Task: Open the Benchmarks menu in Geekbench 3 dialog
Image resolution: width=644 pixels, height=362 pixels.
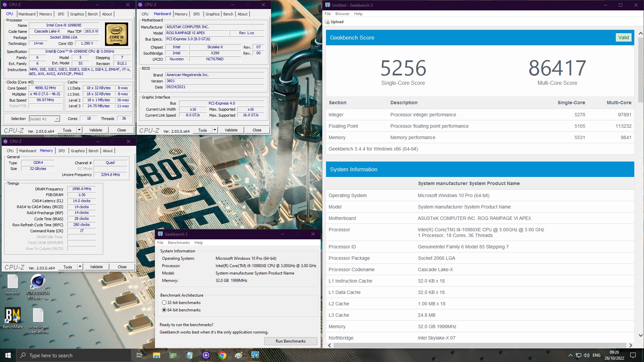Action: coord(179,243)
